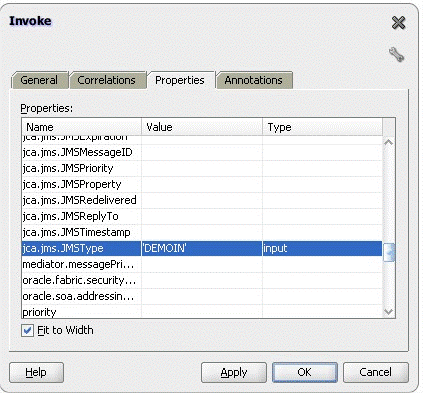
Task: Select the jca.jms.JMSPriority property
Action: (202, 168)
